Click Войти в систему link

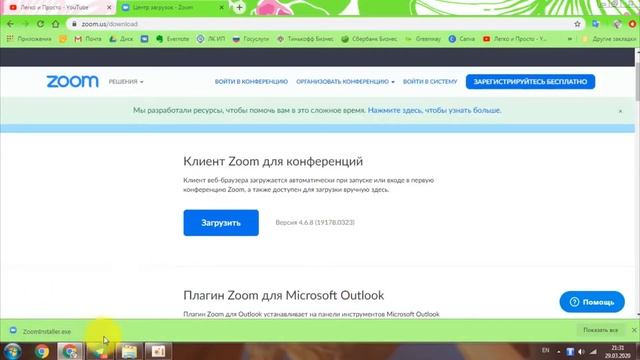click(430, 82)
